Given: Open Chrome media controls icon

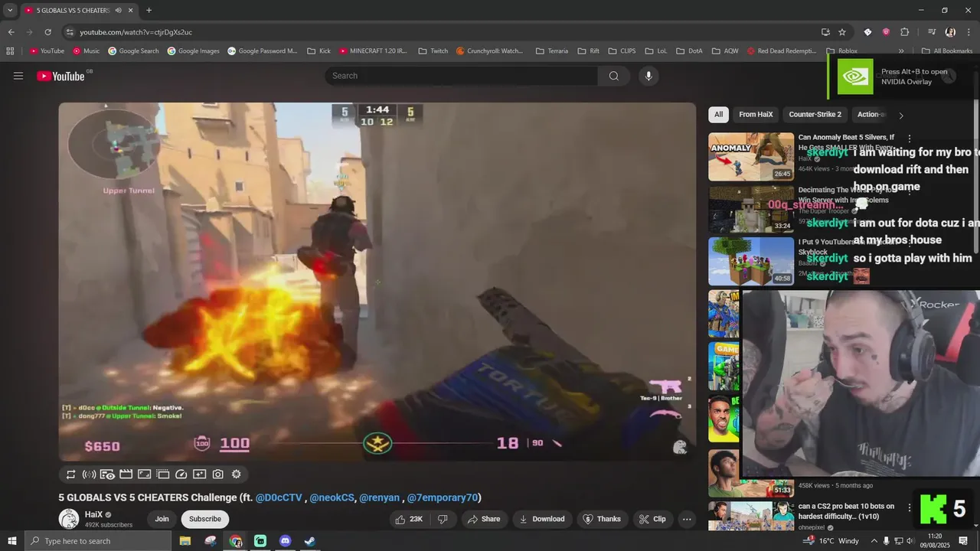Looking at the screenshot, I should pos(932,32).
